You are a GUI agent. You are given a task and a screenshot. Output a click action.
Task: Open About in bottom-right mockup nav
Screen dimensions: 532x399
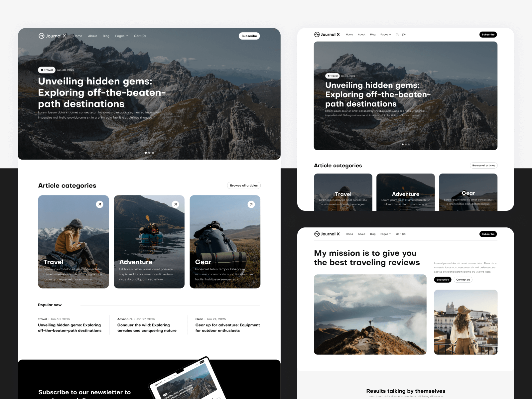(x=361, y=234)
